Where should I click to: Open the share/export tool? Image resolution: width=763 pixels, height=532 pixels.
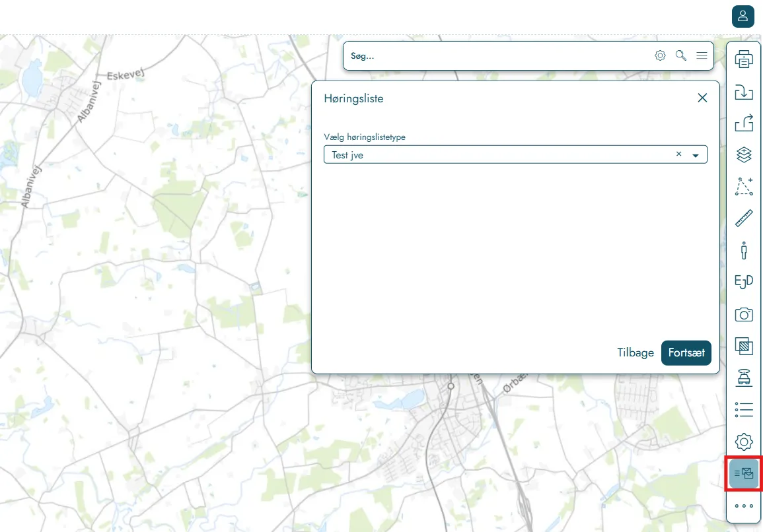pos(744,123)
